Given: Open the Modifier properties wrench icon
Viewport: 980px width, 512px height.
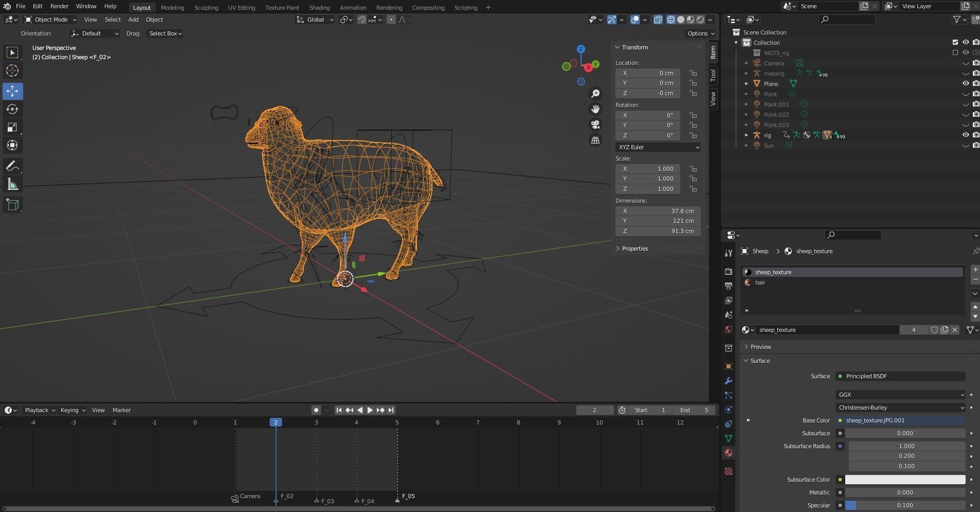Looking at the screenshot, I should (728, 381).
